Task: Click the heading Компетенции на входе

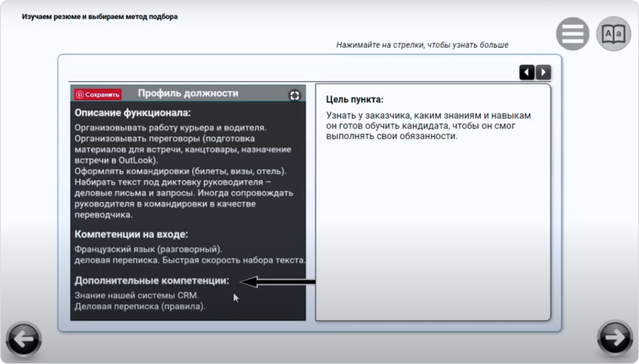Action: point(131,234)
